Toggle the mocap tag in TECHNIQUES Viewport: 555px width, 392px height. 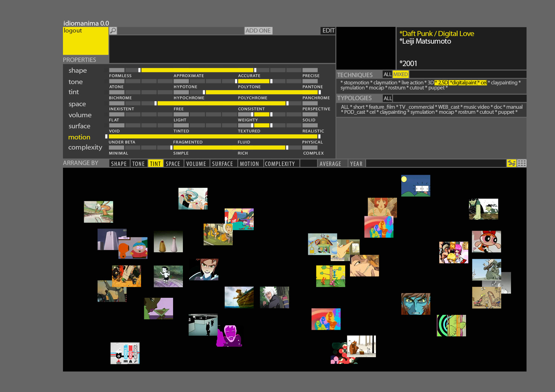point(376,88)
